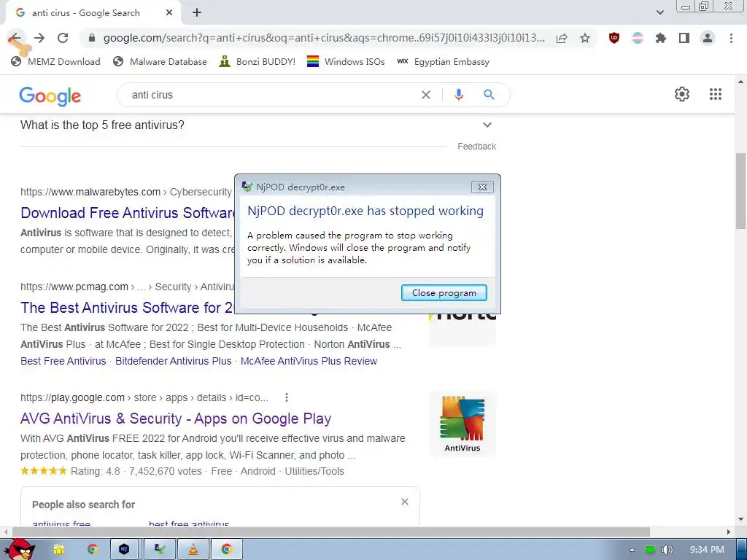Dismiss the 'People also search for' box
The image size is (747, 560).
pos(404,502)
